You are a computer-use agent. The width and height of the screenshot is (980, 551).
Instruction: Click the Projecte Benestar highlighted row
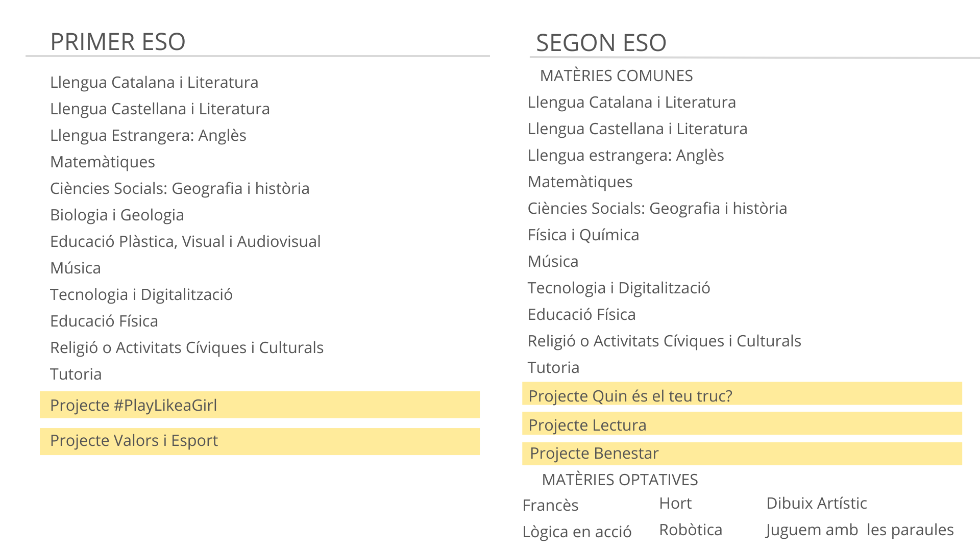click(742, 453)
